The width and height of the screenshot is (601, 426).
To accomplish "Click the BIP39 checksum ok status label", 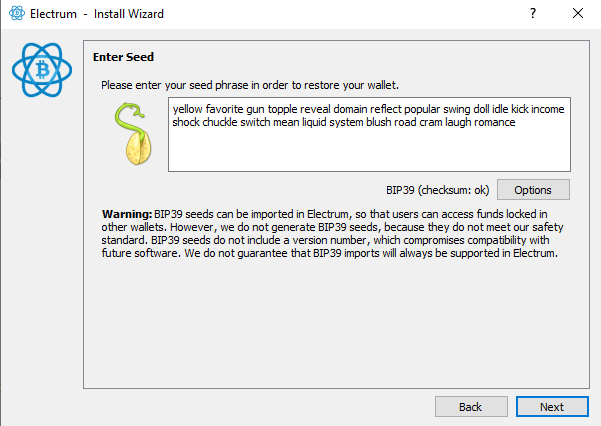I will (x=437, y=190).
